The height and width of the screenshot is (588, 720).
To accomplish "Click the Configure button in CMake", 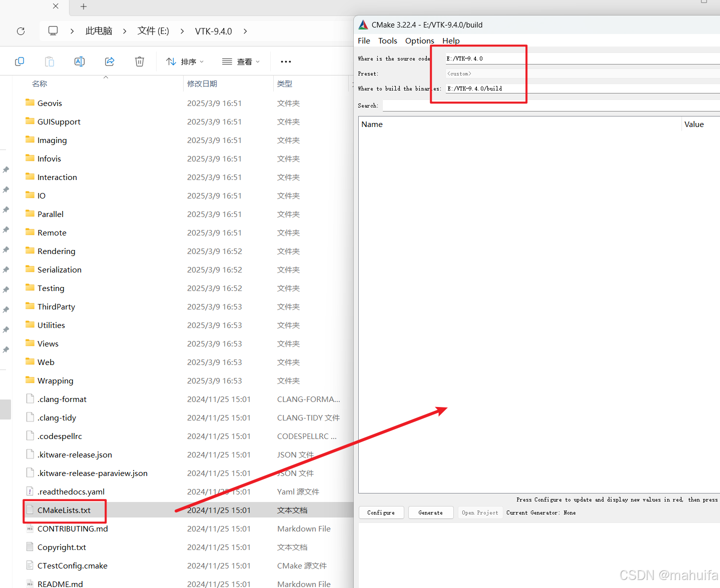I will pos(381,512).
